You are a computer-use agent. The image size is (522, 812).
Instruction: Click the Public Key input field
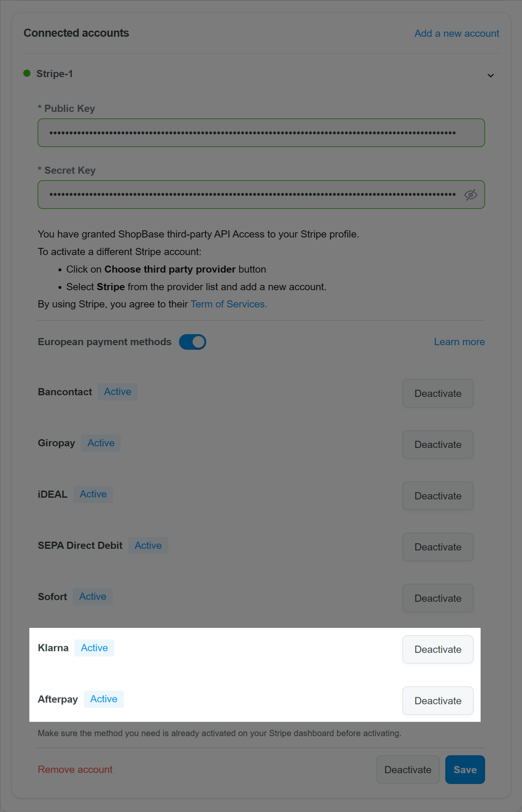pos(261,133)
